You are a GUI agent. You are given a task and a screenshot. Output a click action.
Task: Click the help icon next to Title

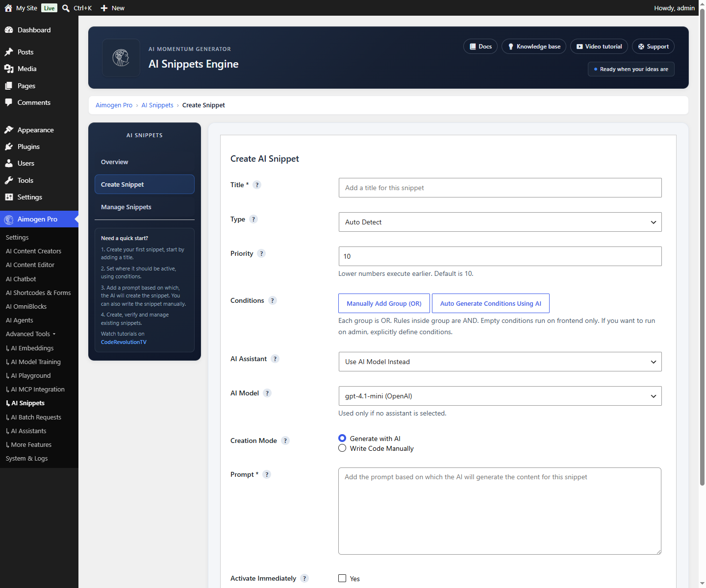point(257,185)
